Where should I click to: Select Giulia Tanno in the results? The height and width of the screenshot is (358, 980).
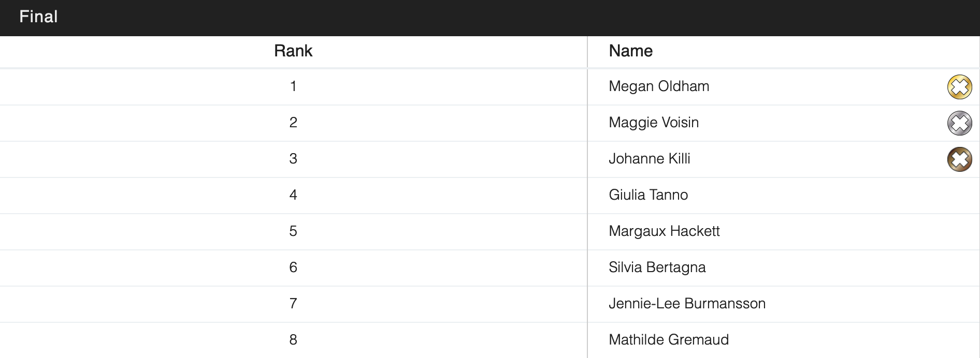coord(648,195)
